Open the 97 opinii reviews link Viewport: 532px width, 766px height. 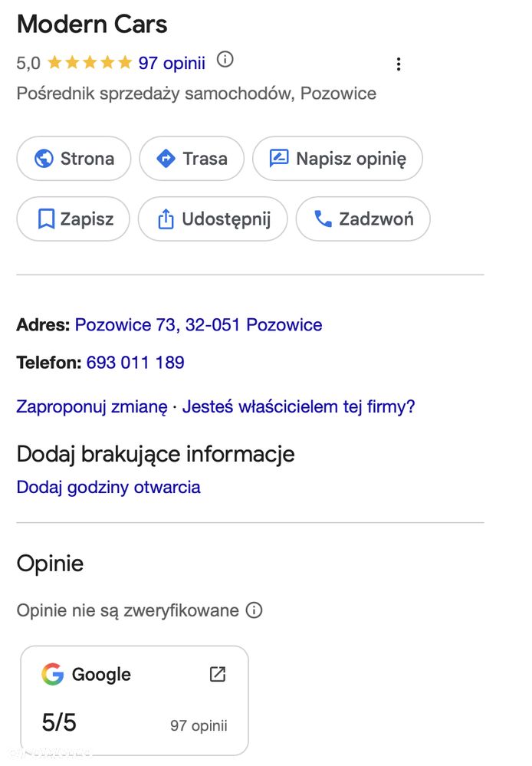tap(172, 63)
